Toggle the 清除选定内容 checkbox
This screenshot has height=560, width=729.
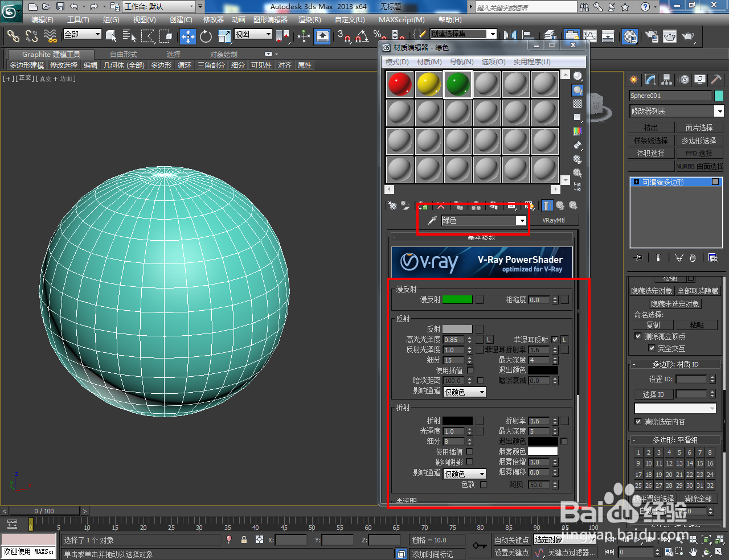638,422
